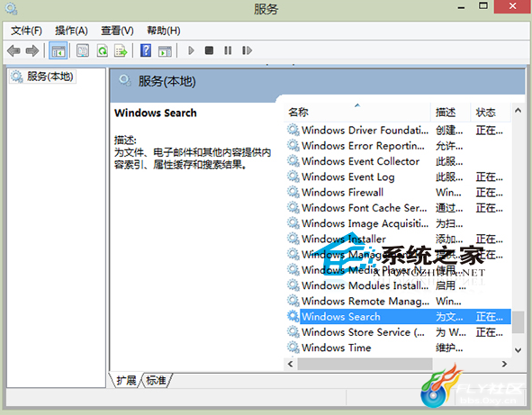Click the horizontal scrollbar right arrow
Viewport: 532px width, 415px height.
pyautogui.click(x=504, y=364)
